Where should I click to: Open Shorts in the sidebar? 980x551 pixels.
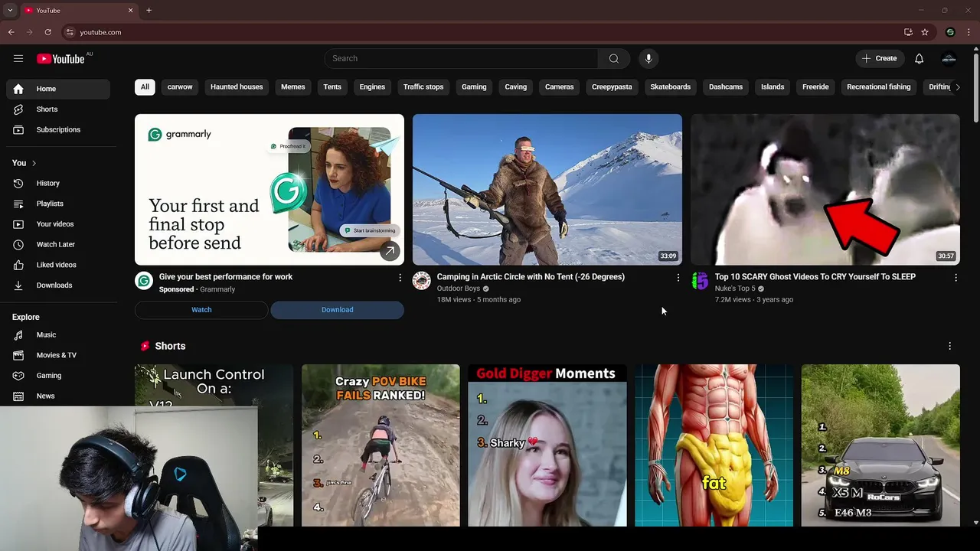point(58,109)
